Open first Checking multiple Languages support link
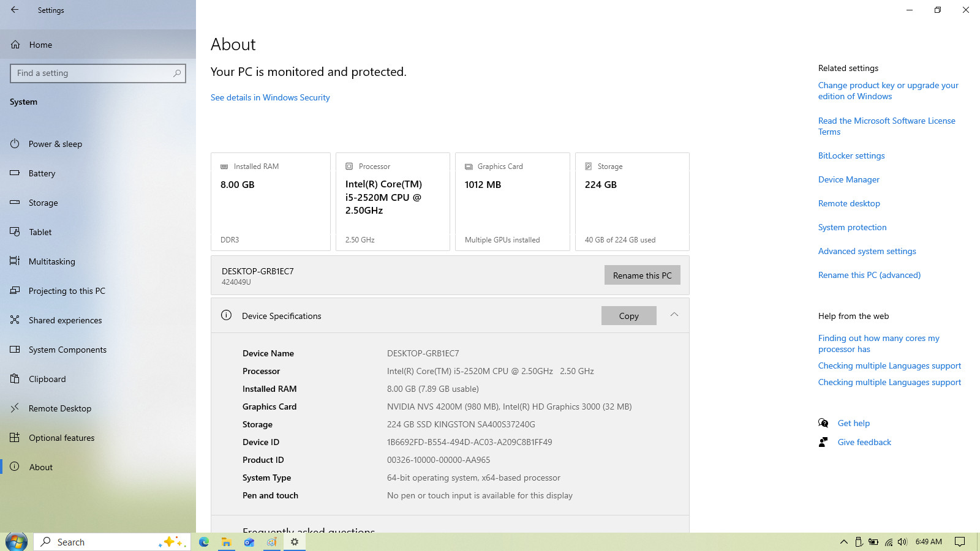This screenshot has width=980, height=551. click(x=889, y=365)
